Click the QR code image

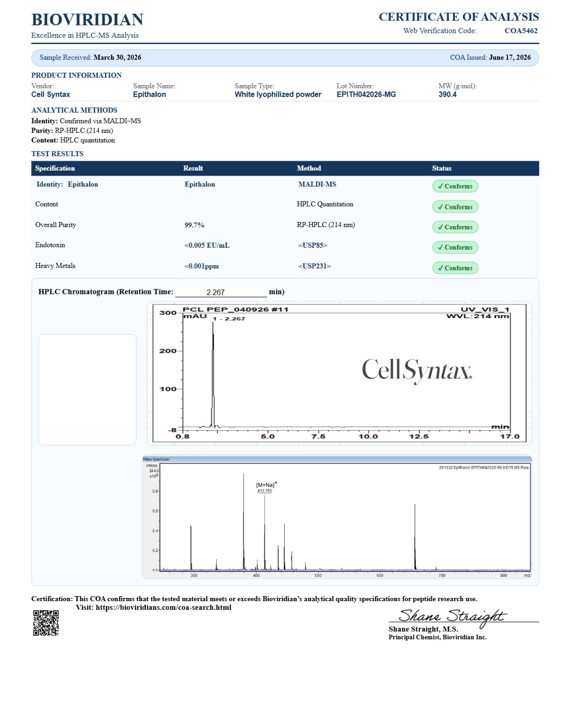[x=46, y=622]
